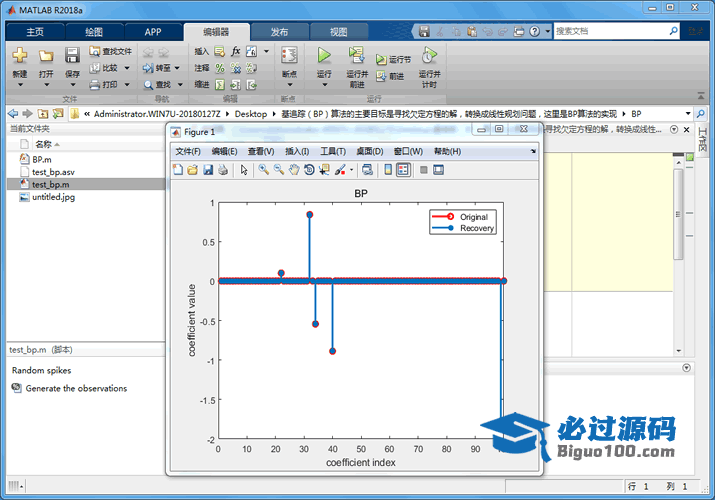Click the 运行并前进 (Run and Advance) icon
The height and width of the screenshot is (500, 715).
point(356,56)
